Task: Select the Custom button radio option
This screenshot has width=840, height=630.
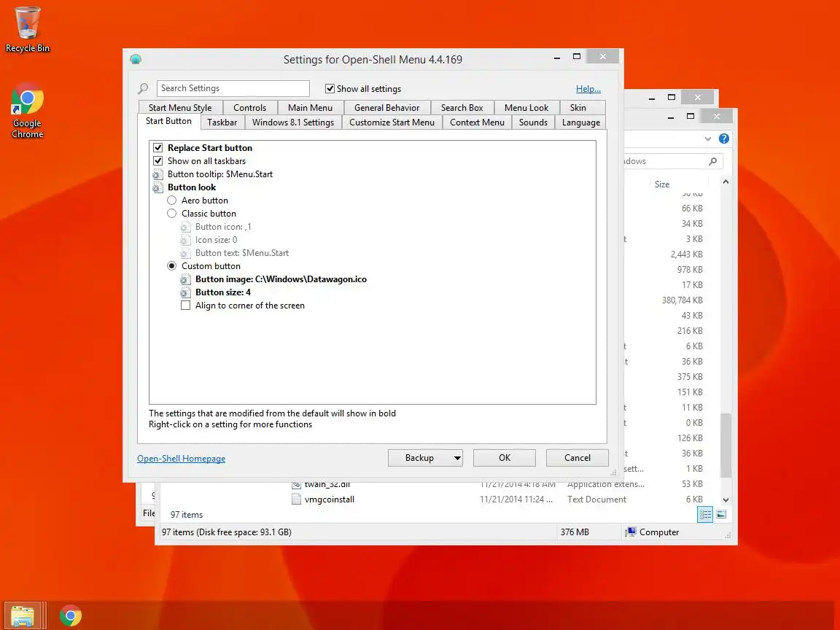Action: point(171,265)
